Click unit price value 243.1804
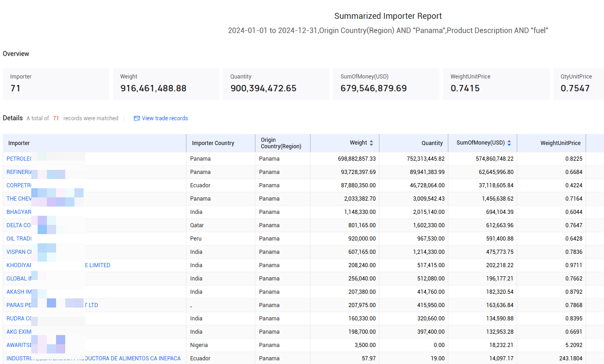The height and width of the screenshot is (364, 604). [x=570, y=358]
